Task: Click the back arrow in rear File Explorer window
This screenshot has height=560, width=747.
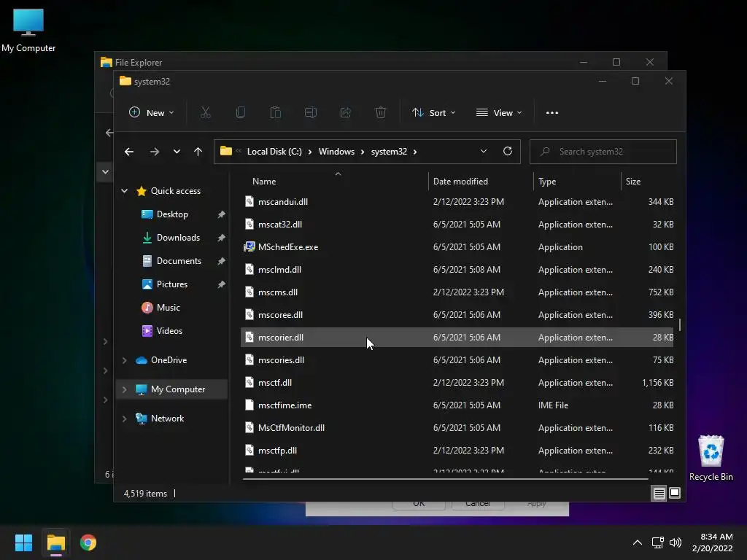Action: click(x=109, y=133)
